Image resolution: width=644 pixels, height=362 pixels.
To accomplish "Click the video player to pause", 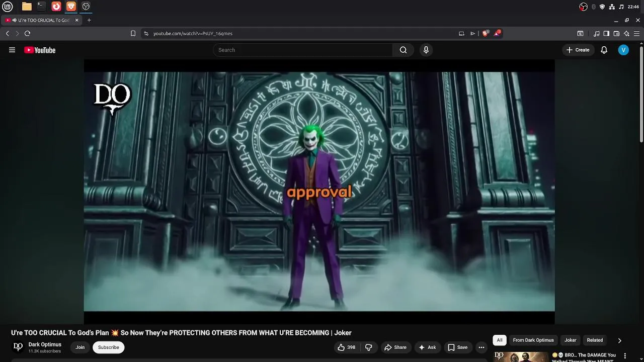I will click(319, 192).
